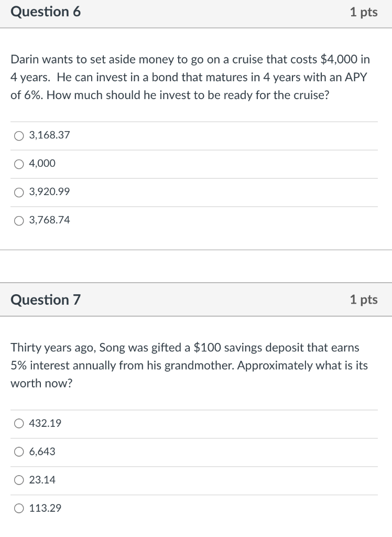Select the 3,920.99 answer choice
Image resolution: width=392 pixels, height=537 pixels.
(x=18, y=192)
